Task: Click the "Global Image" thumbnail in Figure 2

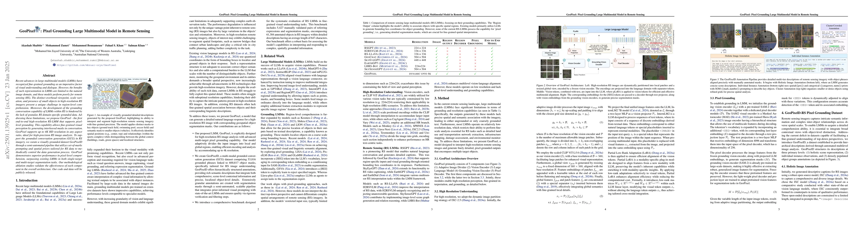Action: 567,74
